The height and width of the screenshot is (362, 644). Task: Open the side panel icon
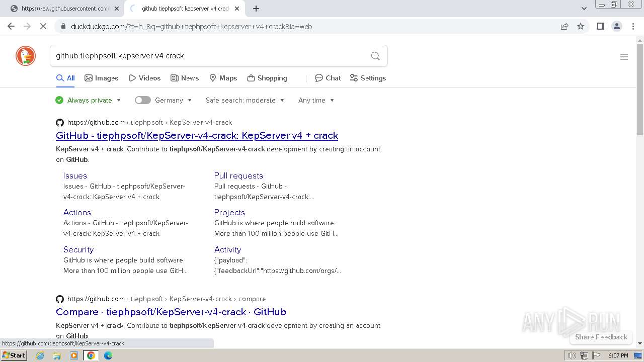(600, 26)
